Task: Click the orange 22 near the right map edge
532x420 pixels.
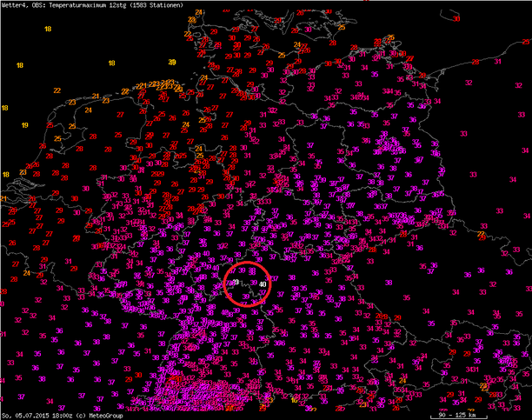Action: pyautogui.click(x=482, y=234)
